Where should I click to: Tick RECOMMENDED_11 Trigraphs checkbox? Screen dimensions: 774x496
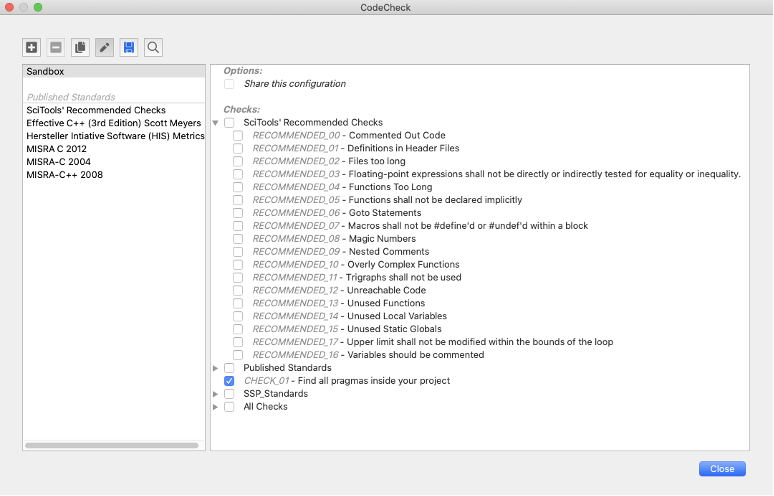(238, 277)
